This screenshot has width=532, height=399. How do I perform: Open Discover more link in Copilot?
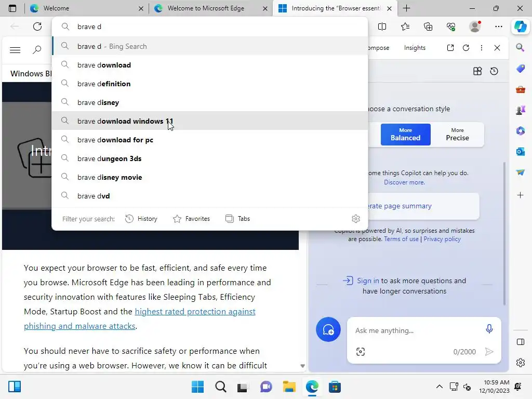(404, 182)
